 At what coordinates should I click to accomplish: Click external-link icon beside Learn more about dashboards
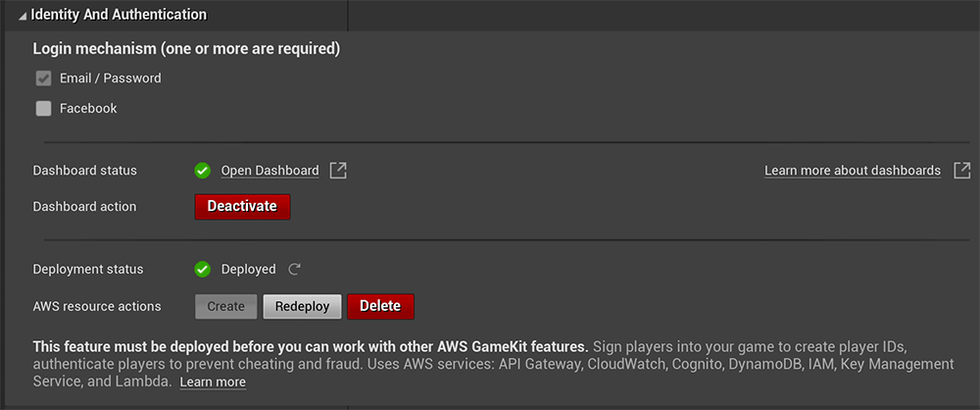[x=962, y=171]
